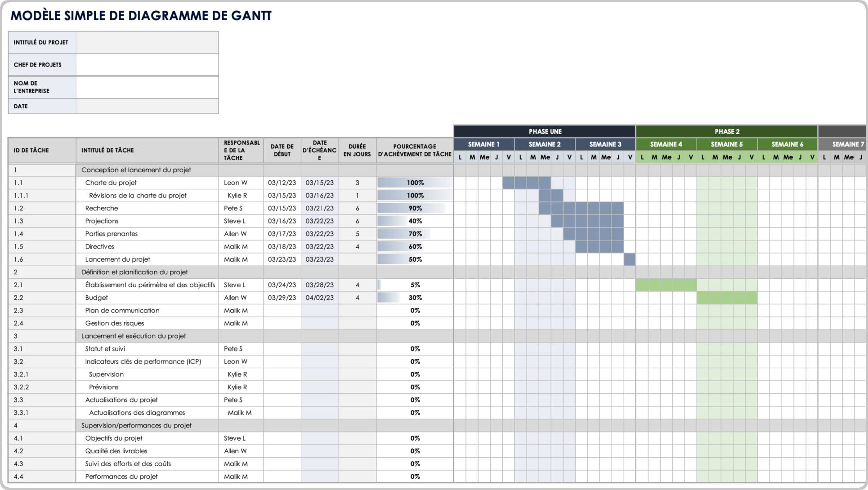Screen dimensions: 868x490
Task: Click the 60% progress bar for Directives
Action: (x=400, y=246)
